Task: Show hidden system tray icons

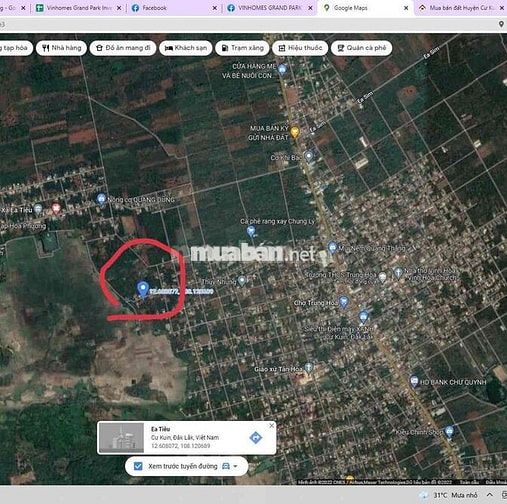Action: pos(490,495)
